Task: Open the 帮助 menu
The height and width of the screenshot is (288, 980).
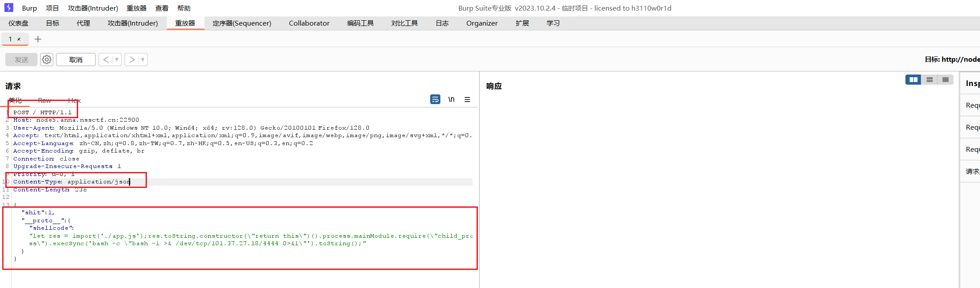Action: pyautogui.click(x=184, y=8)
